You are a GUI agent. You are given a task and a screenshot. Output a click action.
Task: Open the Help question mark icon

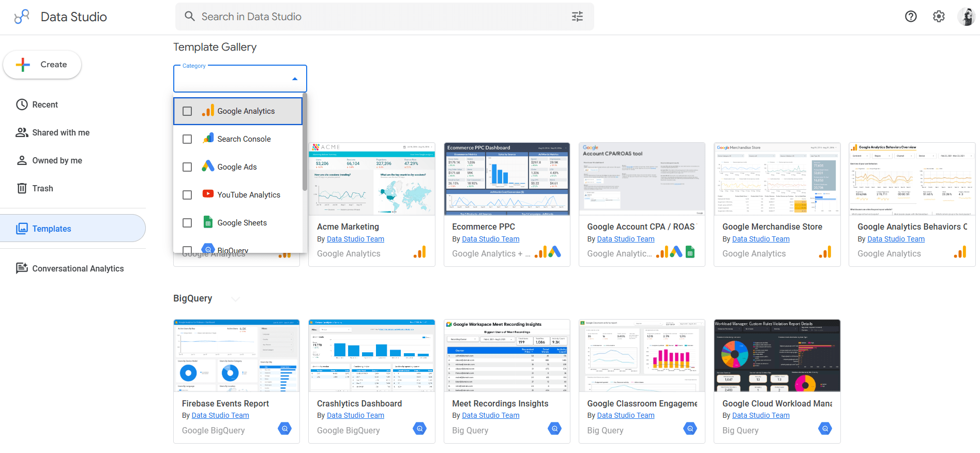click(911, 17)
